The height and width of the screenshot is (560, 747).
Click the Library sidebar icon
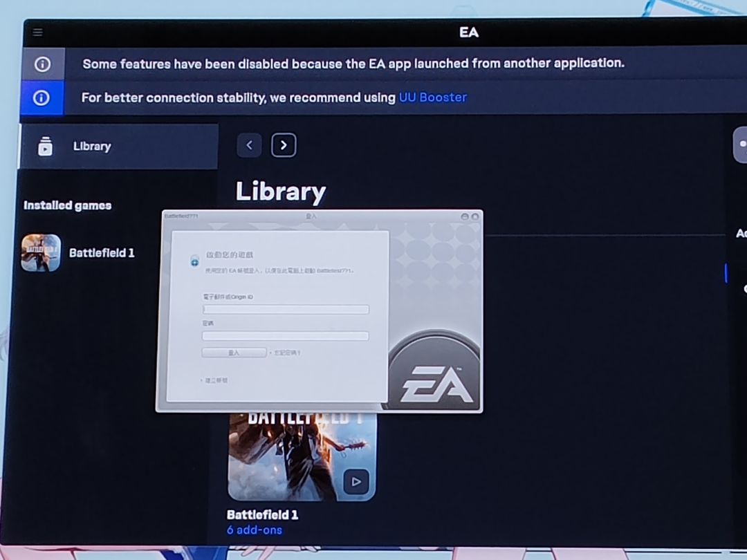pyautogui.click(x=45, y=146)
